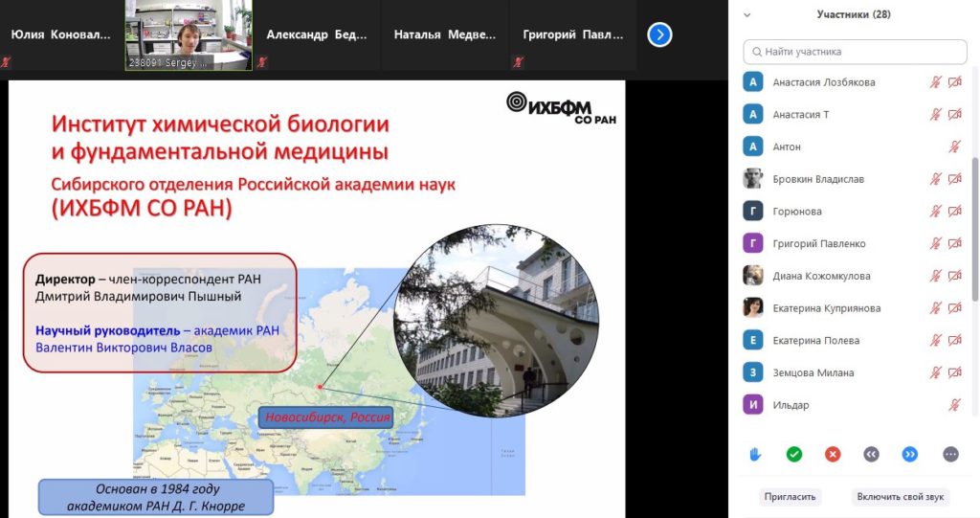Viewport: 980px width, 518px height.
Task: Click camera-off icon of Горюнова
Action: pyautogui.click(x=955, y=211)
